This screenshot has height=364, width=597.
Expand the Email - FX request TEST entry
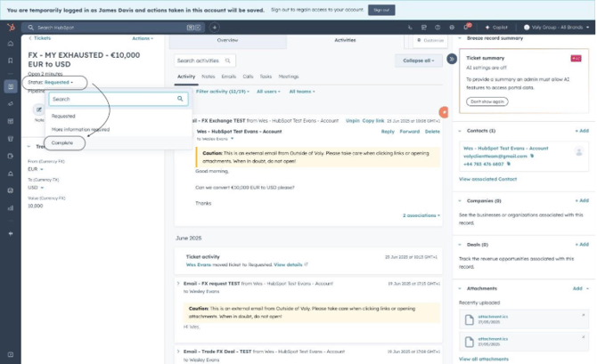[178, 283]
